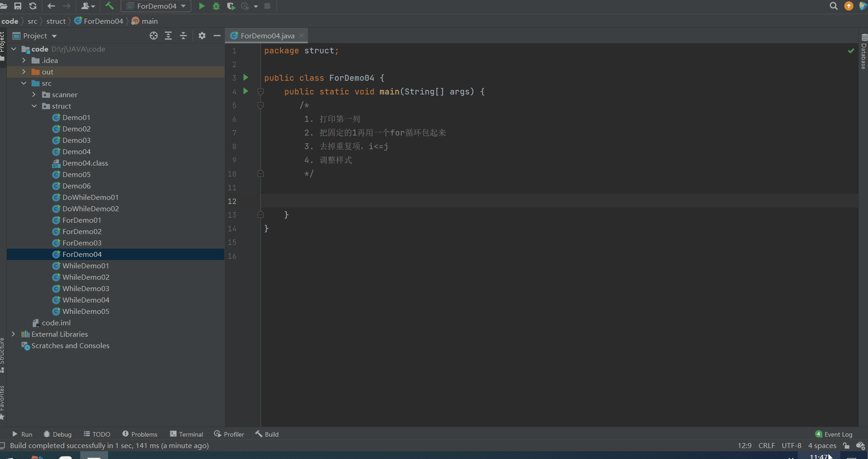
Task: Open Search Everywhere magnifier icon
Action: 834,6
